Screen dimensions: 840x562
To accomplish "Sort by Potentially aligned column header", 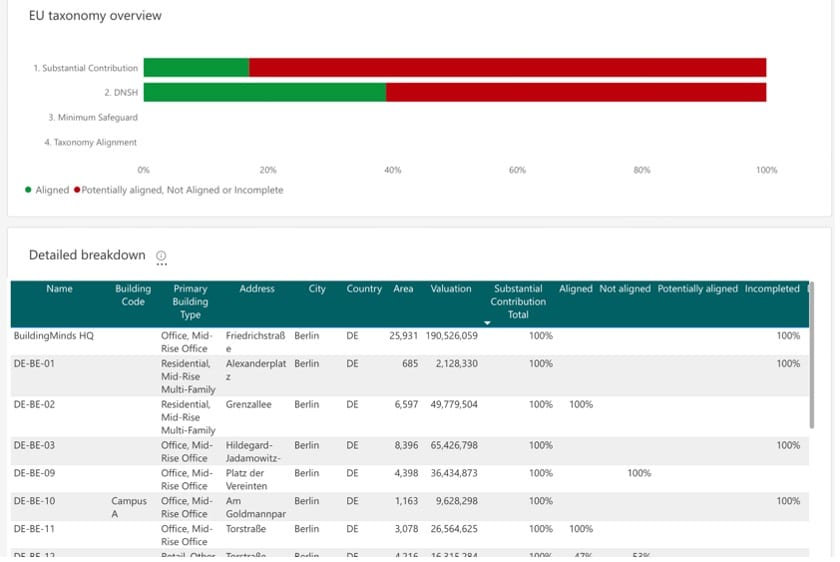I will click(x=698, y=289).
